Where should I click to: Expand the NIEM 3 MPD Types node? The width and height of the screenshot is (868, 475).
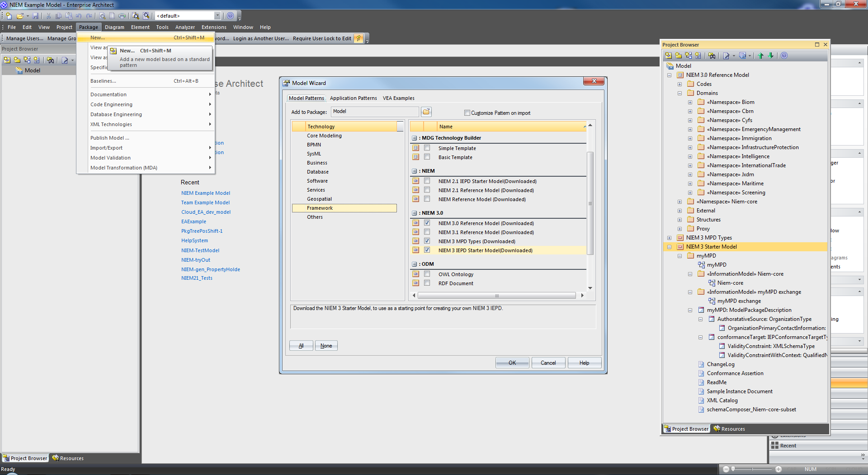point(669,238)
